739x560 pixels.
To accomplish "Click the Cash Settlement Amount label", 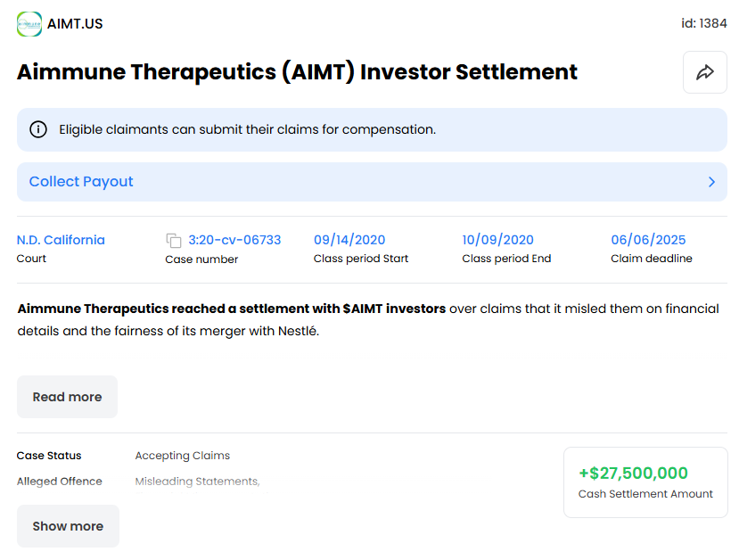I will [645, 493].
